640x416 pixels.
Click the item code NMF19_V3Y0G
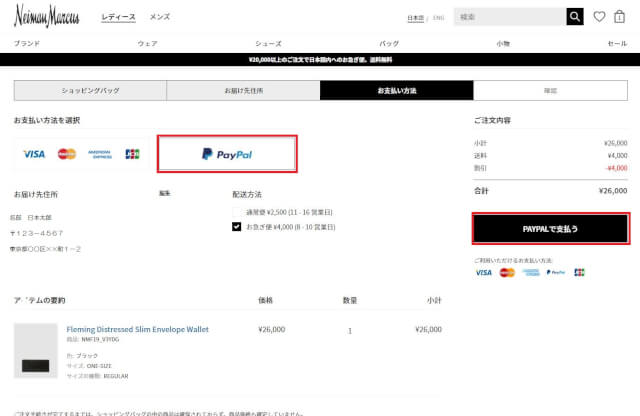100,339
